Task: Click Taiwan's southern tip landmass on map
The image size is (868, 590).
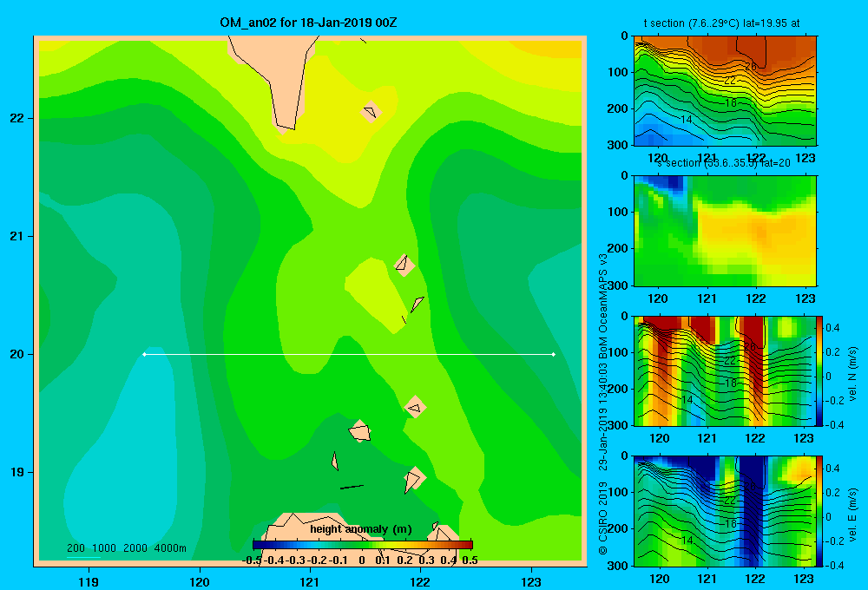Action: 275,77
